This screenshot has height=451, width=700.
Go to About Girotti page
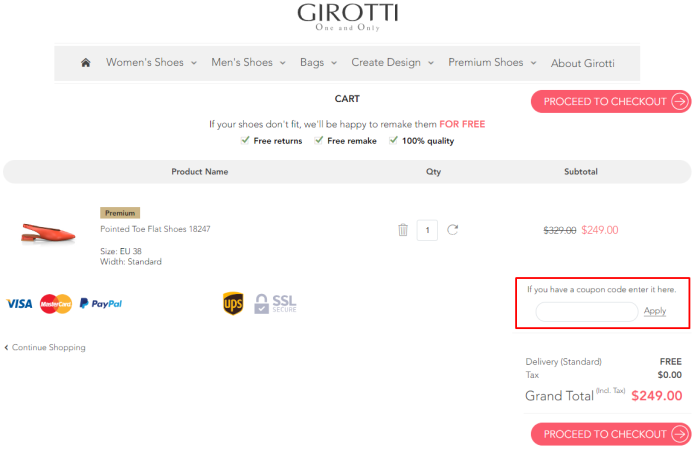click(x=583, y=63)
